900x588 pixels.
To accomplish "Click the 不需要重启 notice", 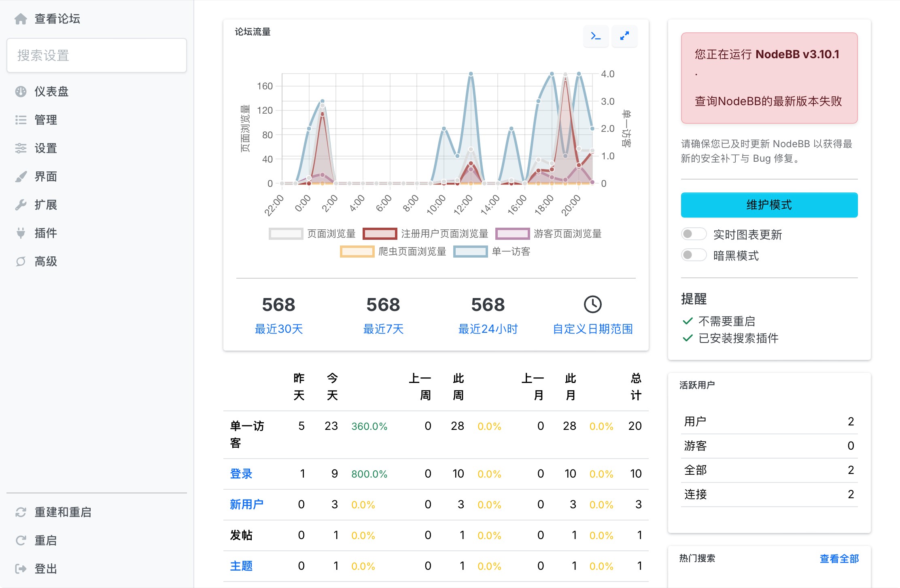I will 719,321.
